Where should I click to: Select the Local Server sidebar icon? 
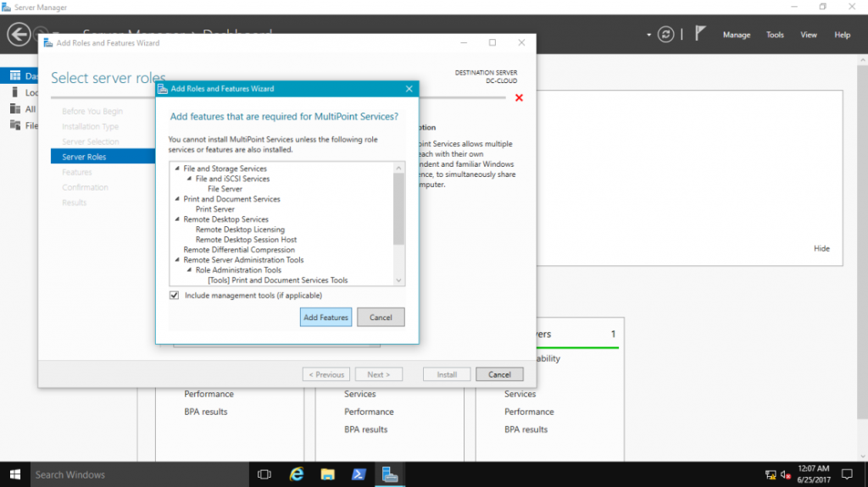point(15,92)
